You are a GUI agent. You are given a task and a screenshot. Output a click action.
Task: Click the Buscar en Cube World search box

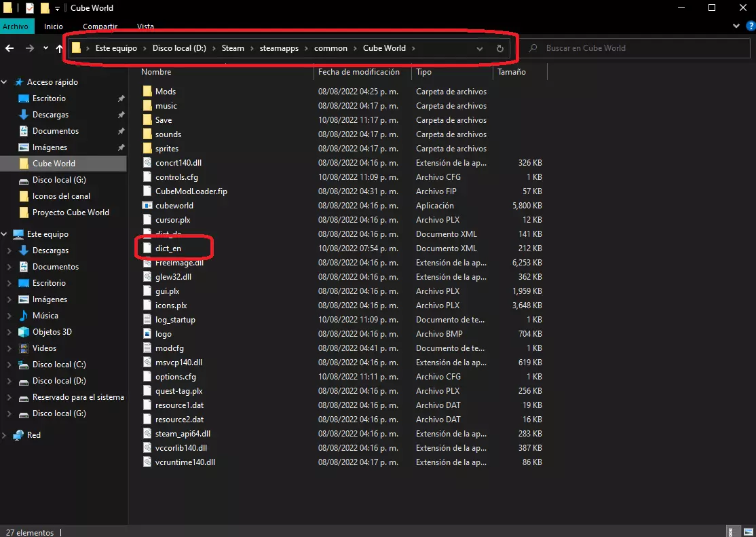tap(636, 48)
